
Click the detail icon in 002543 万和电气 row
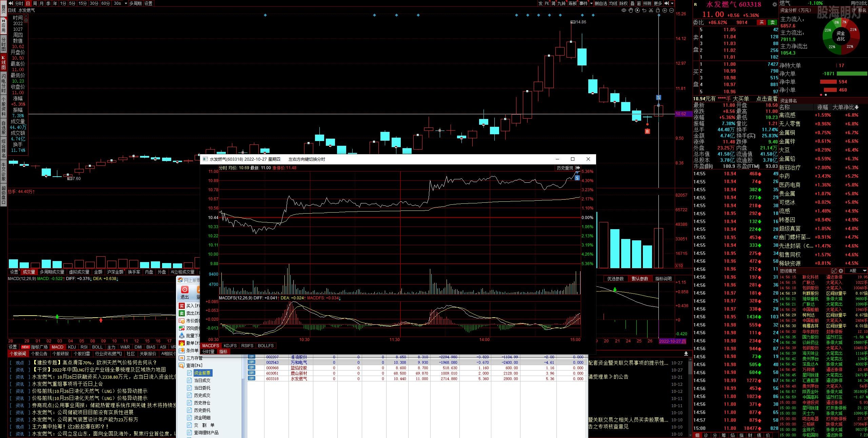pos(251,362)
